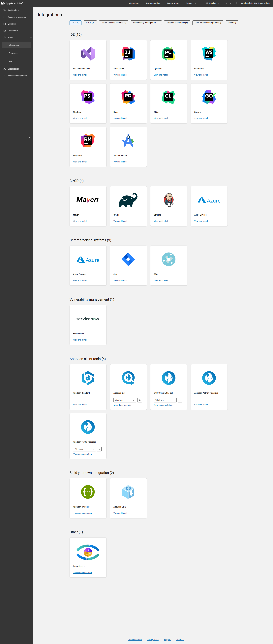
Task: Open Scans and sessions in sidebar
Action: (x=16, y=17)
